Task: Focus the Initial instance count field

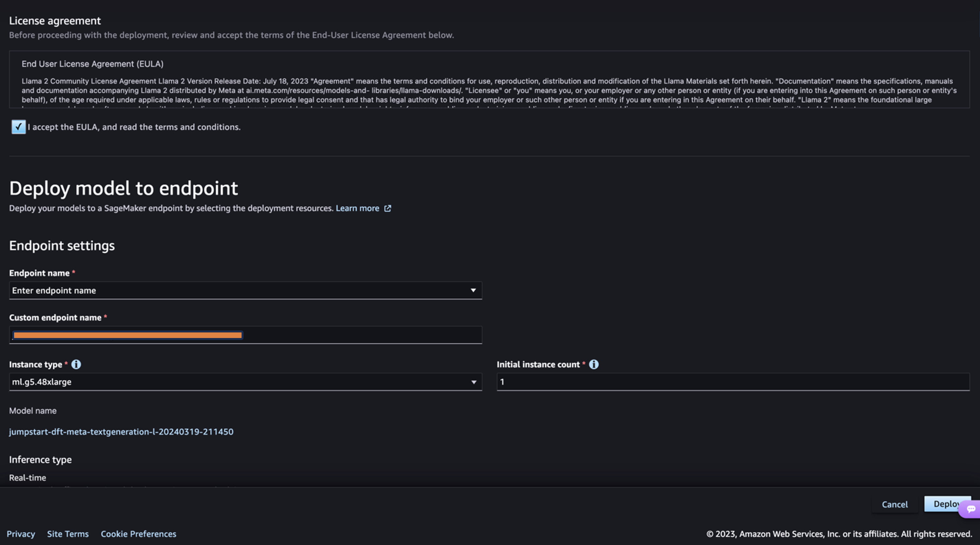Action: pyautogui.click(x=733, y=382)
